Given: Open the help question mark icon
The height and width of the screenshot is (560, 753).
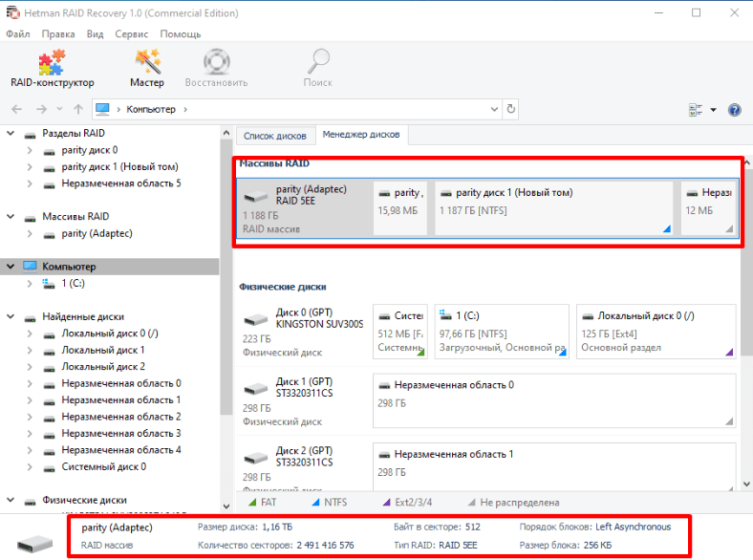Looking at the screenshot, I should pos(734,110).
